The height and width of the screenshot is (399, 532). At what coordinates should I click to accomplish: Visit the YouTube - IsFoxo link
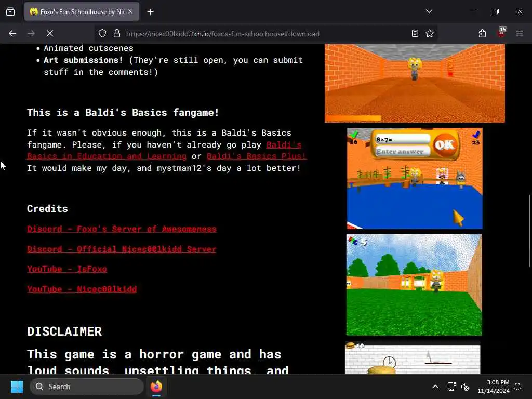click(x=67, y=269)
